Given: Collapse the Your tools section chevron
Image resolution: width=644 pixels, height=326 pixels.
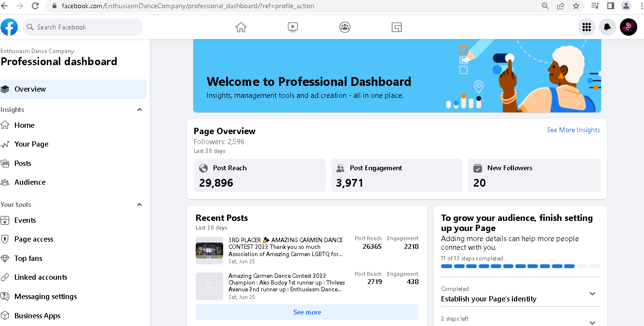Looking at the screenshot, I should [x=139, y=204].
